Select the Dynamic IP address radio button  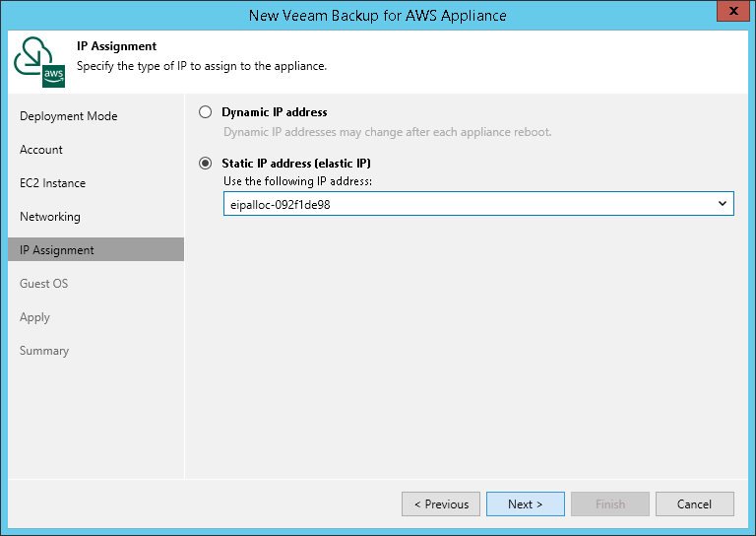coord(206,112)
